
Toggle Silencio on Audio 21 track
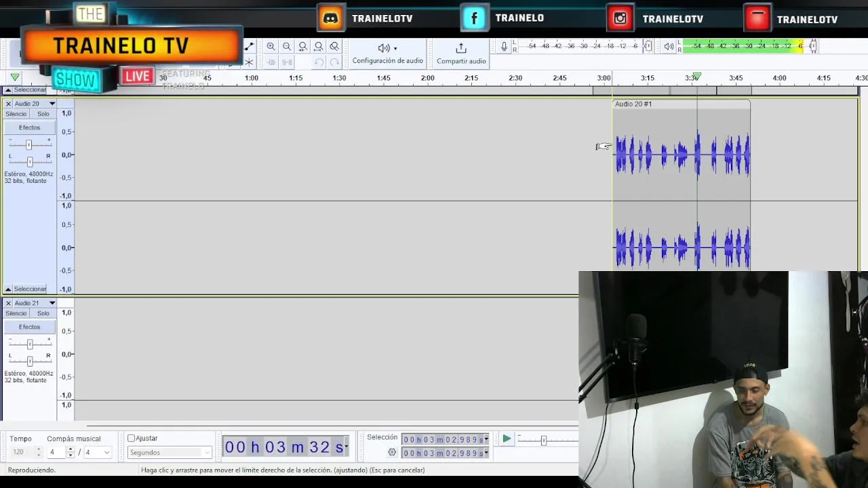click(x=16, y=313)
